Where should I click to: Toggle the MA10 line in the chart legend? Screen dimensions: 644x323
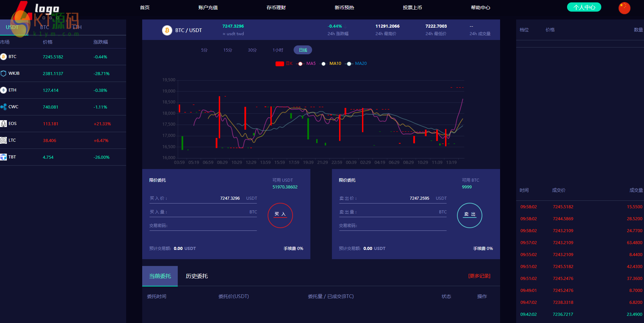tap(331, 64)
